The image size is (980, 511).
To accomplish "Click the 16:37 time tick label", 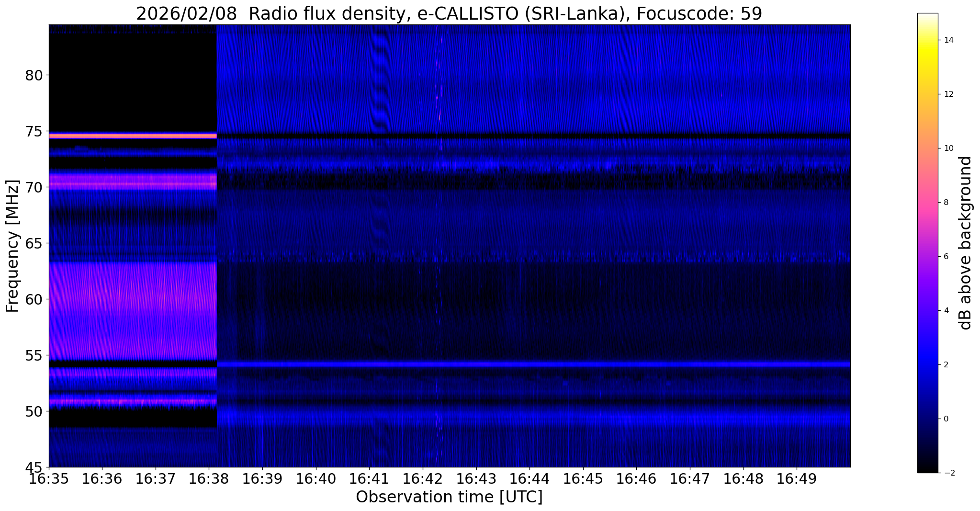I will click(156, 478).
